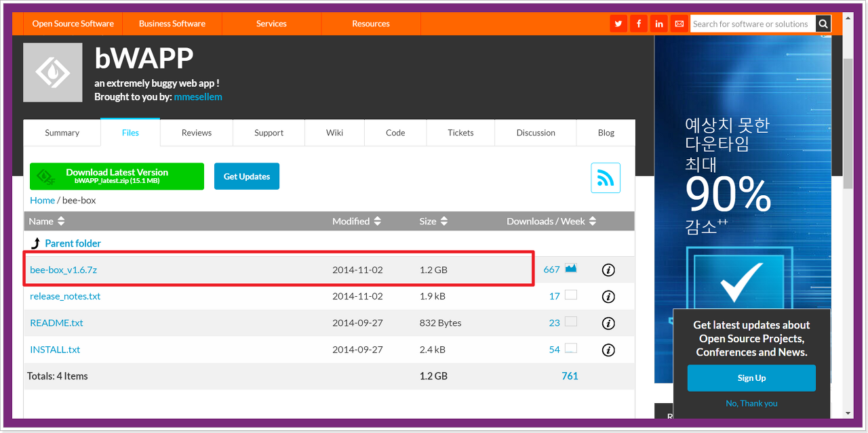The width and height of the screenshot is (868, 433).
Task: Open the Code tab
Action: click(x=395, y=133)
